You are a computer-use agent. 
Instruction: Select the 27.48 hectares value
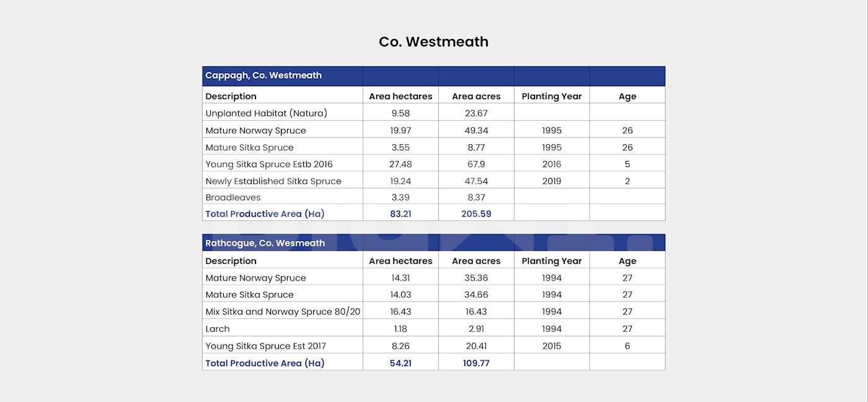(x=401, y=164)
